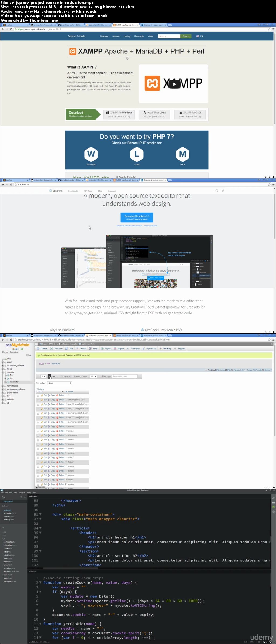Viewport: 276px width, 644px height.
Task: Click the 'Other Downloads' link on brackets.io
Action: coord(150,226)
